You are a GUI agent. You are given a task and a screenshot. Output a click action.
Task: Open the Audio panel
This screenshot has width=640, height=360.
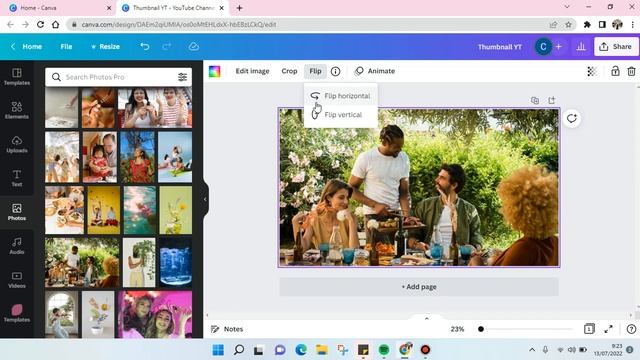pos(17,246)
